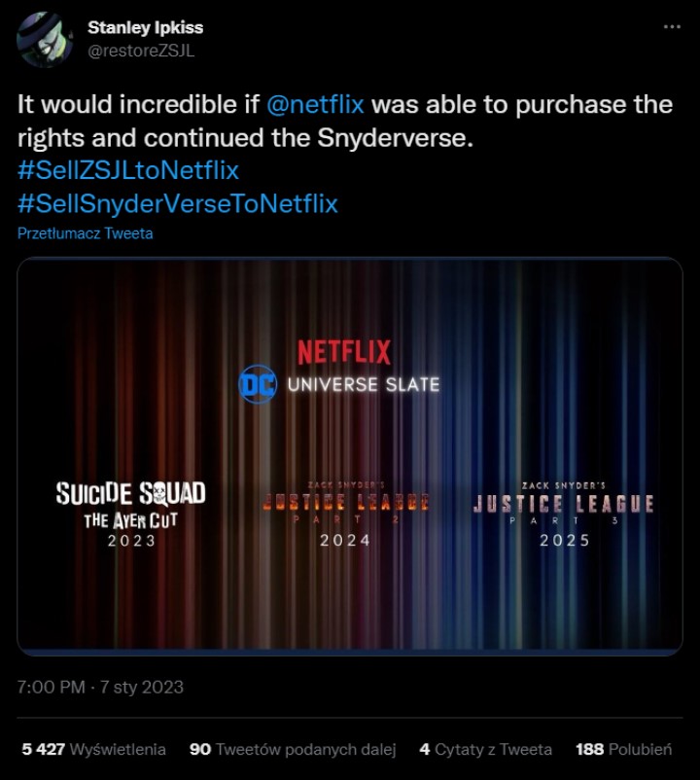Screen dimensions: 700x780
Task: Click the red Netflix logo in the image
Action: click(343, 351)
